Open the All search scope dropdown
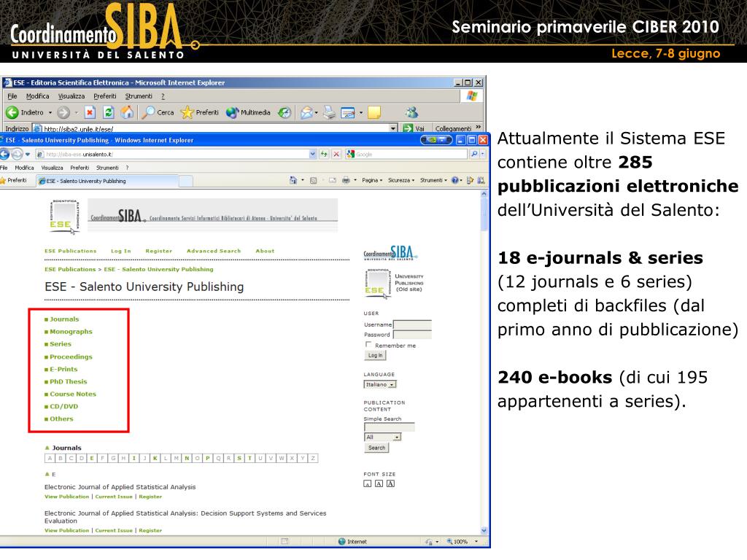This screenshot has width=747, height=560. click(382, 437)
